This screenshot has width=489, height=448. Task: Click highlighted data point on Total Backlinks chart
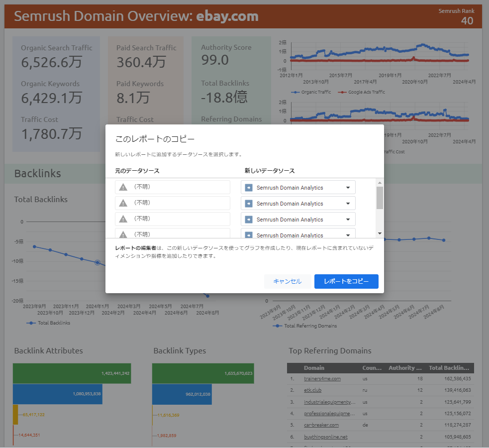[x=98, y=263]
